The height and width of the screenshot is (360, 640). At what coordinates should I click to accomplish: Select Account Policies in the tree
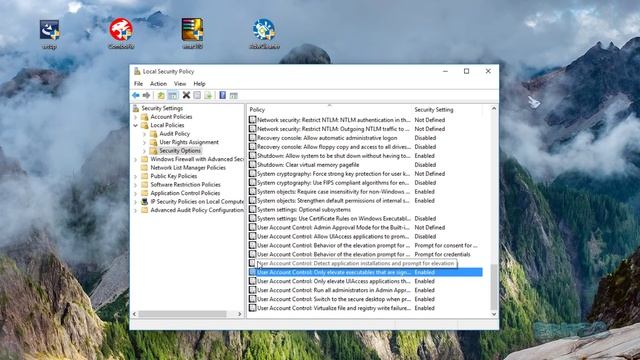pyautogui.click(x=171, y=117)
